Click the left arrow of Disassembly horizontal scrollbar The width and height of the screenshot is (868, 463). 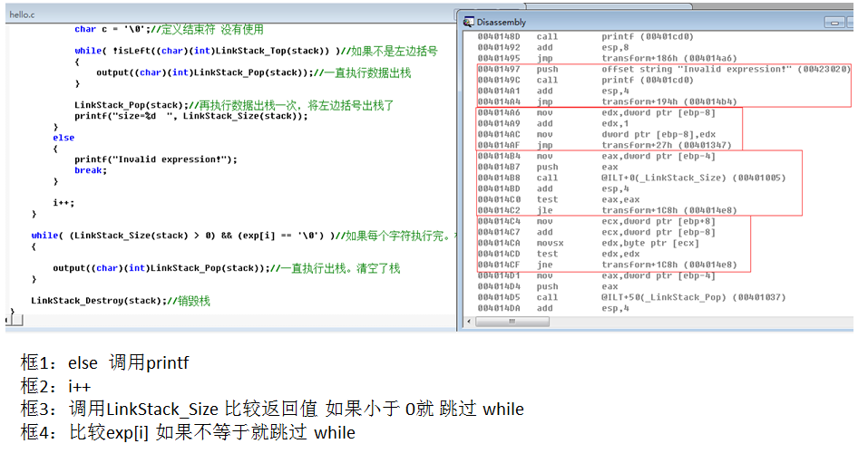click(x=470, y=322)
